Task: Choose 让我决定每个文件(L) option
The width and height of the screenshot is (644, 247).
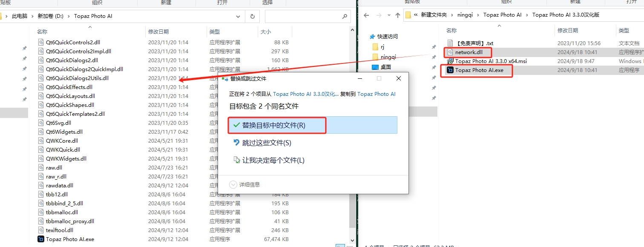Action: pyautogui.click(x=273, y=160)
